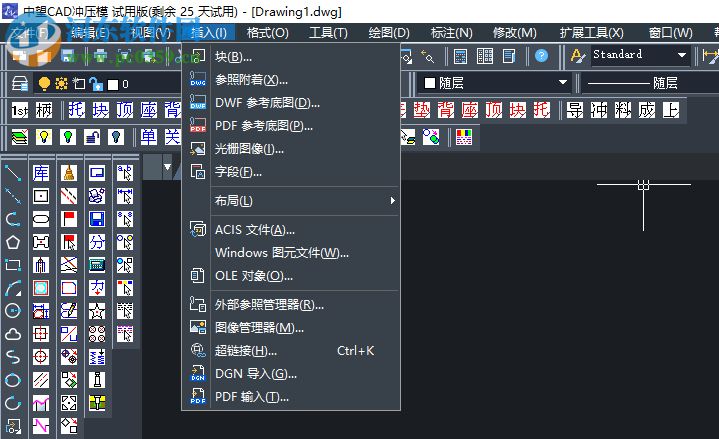This screenshot has height=439, width=719.
Task: Choose DWF 参考底图(D)... entry
Action: coord(291,103)
